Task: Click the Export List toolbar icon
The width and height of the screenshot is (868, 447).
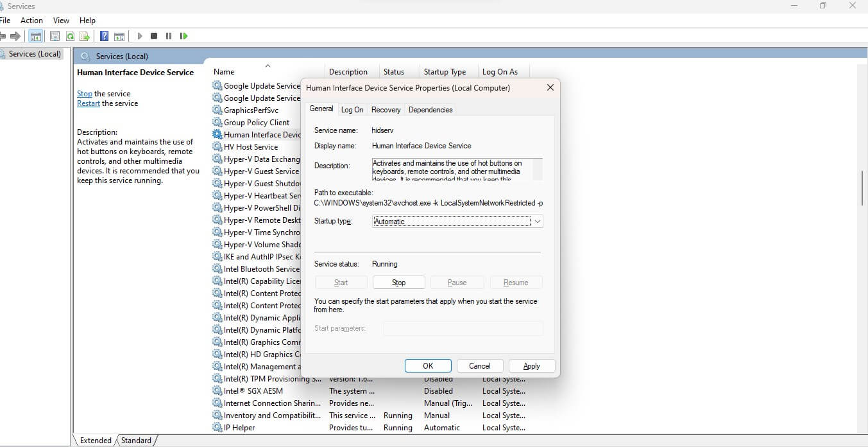Action: point(83,36)
